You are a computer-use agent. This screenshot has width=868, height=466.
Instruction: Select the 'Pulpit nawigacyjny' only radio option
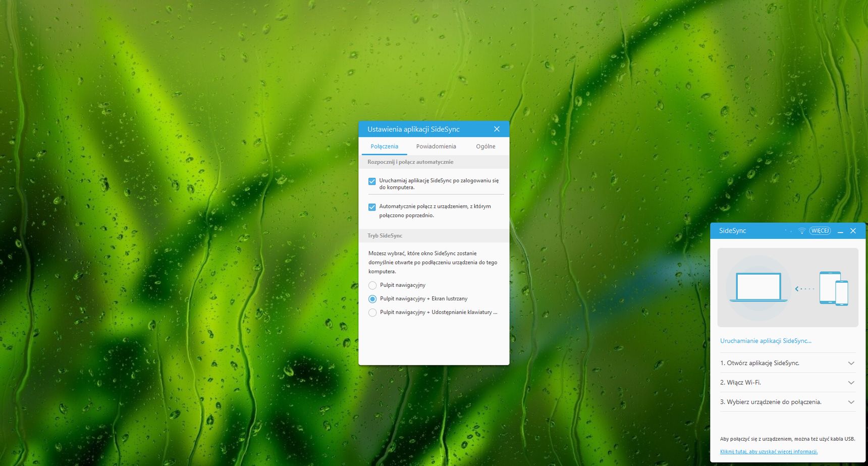[x=372, y=285]
